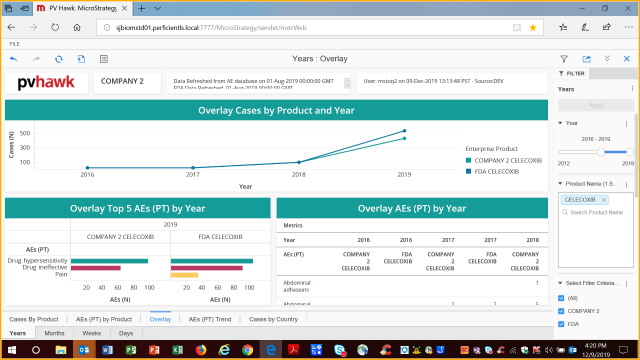Launch Firefox from the taskbar
640x360 pixels.
[201, 350]
